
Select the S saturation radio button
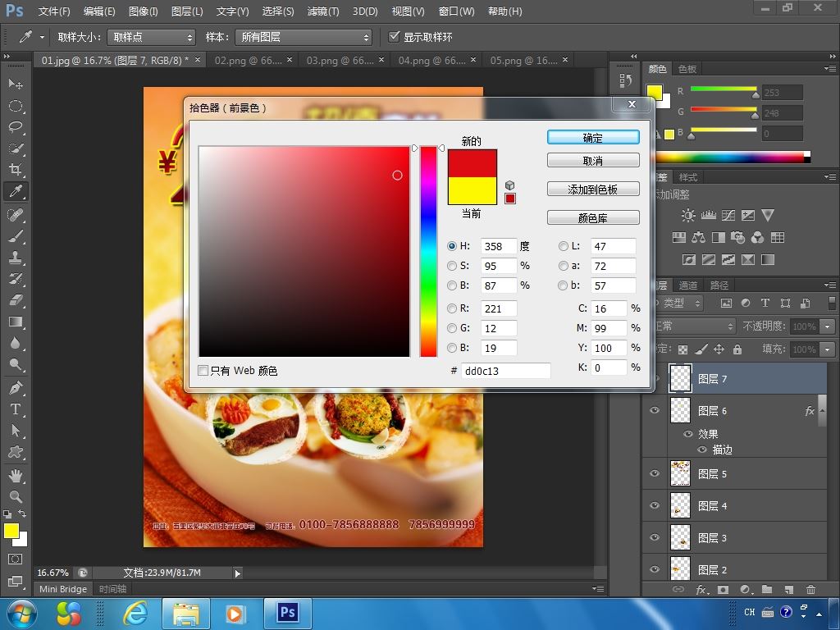452,266
